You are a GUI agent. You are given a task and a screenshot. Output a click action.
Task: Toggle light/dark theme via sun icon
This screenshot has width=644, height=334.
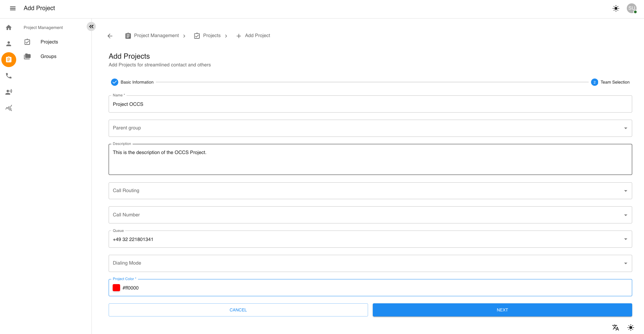pyautogui.click(x=615, y=8)
